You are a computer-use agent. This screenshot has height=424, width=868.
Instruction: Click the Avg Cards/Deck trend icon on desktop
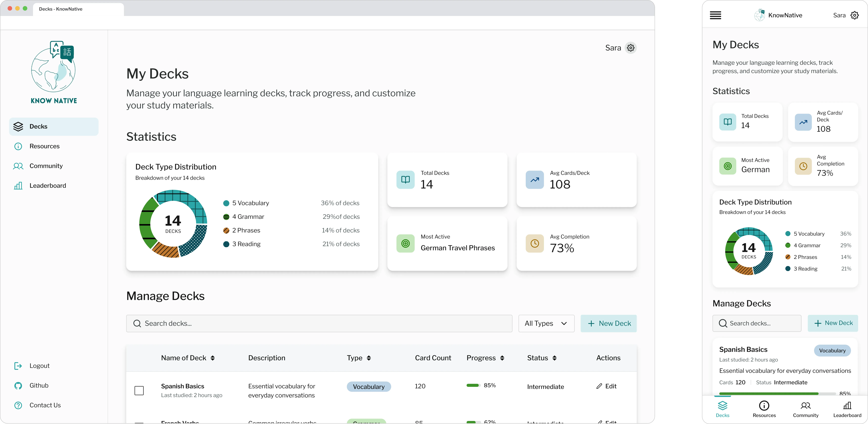tap(534, 180)
